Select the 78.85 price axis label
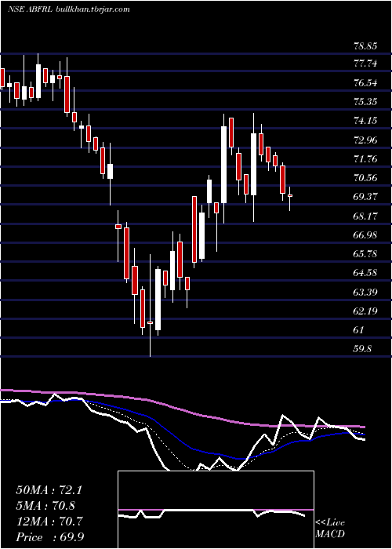The width and height of the screenshot is (392, 549). point(365,45)
